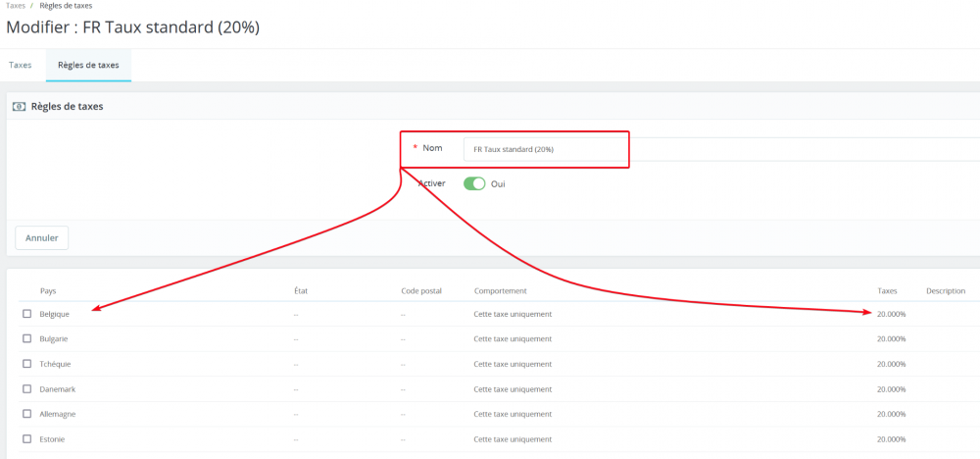Click the Taxes column header

tap(887, 291)
